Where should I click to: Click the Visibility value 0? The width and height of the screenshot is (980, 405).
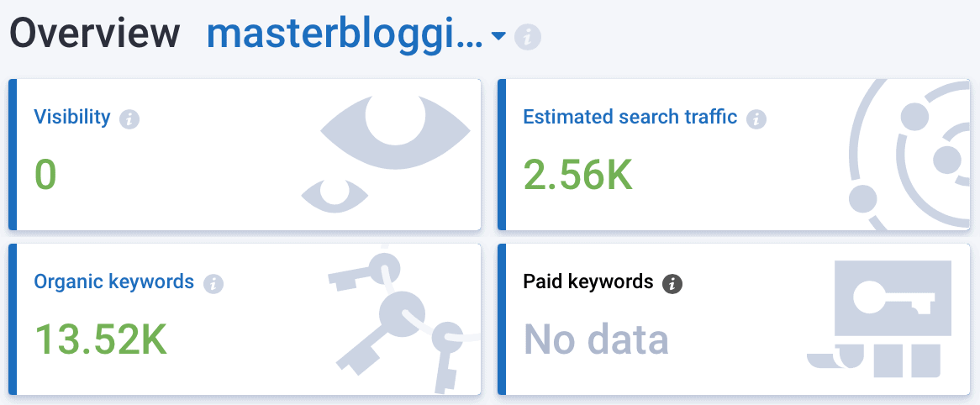45,174
